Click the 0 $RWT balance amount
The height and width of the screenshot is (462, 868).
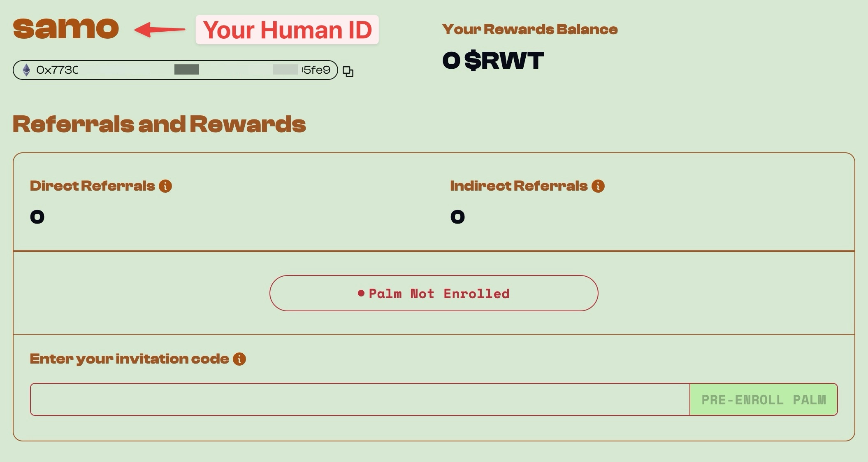(492, 61)
